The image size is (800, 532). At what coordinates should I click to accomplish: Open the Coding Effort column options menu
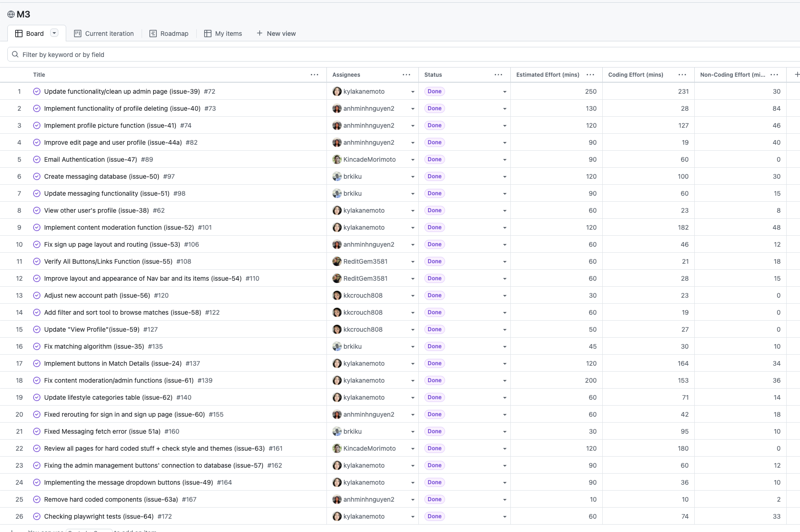point(682,74)
